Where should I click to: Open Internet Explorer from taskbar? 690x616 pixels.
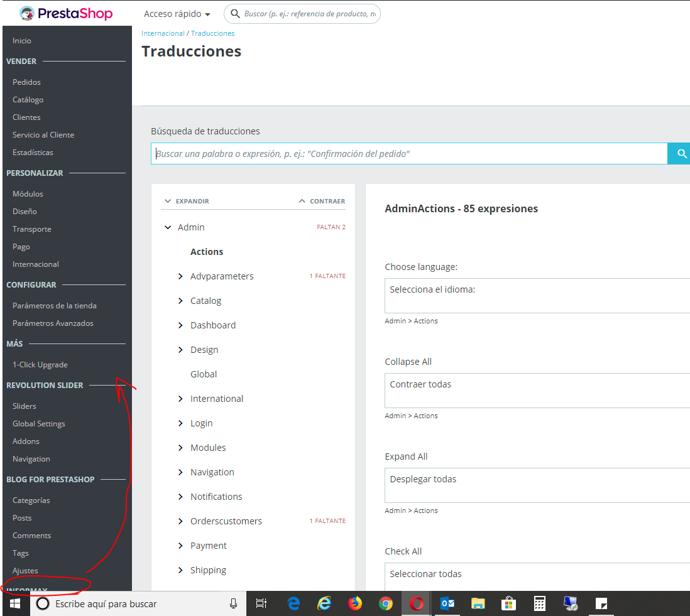click(x=324, y=603)
